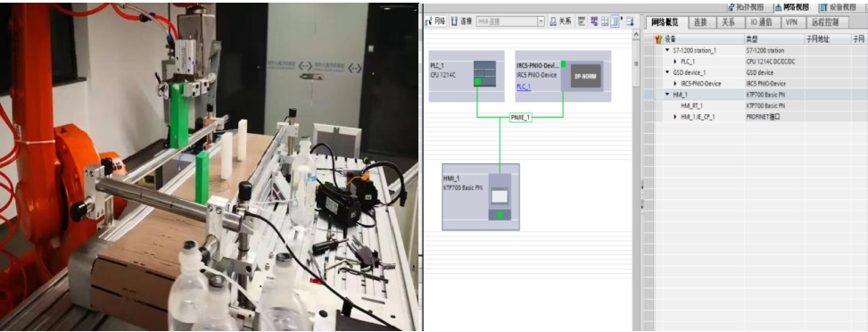Click the 关系 (Relations) toolbar icon
Screen dimensions: 868x332
(x=561, y=21)
